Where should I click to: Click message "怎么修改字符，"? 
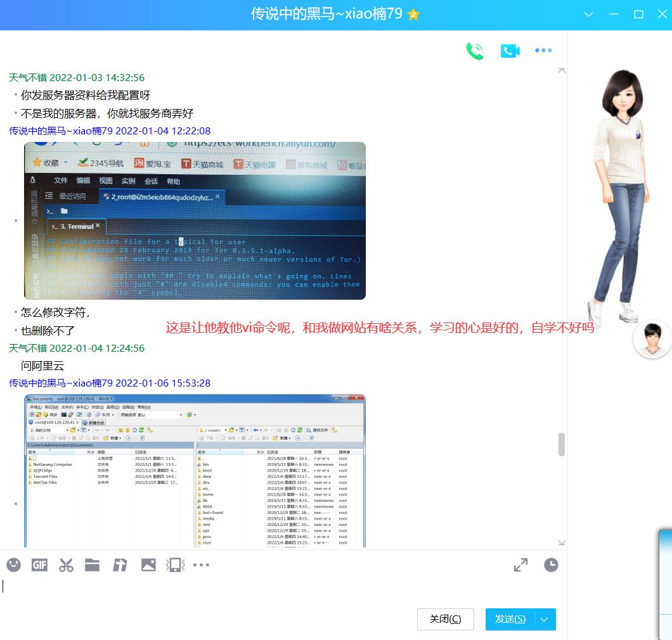(x=56, y=312)
